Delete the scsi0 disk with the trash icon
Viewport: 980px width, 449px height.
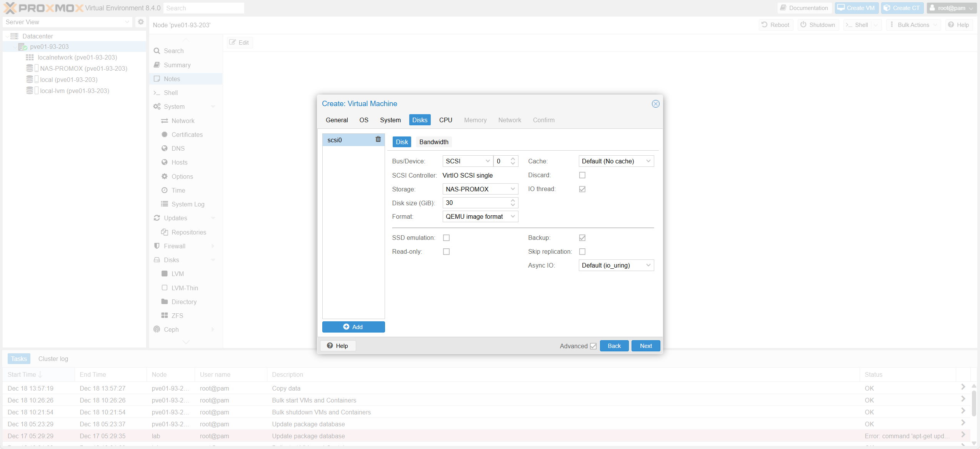pos(378,140)
